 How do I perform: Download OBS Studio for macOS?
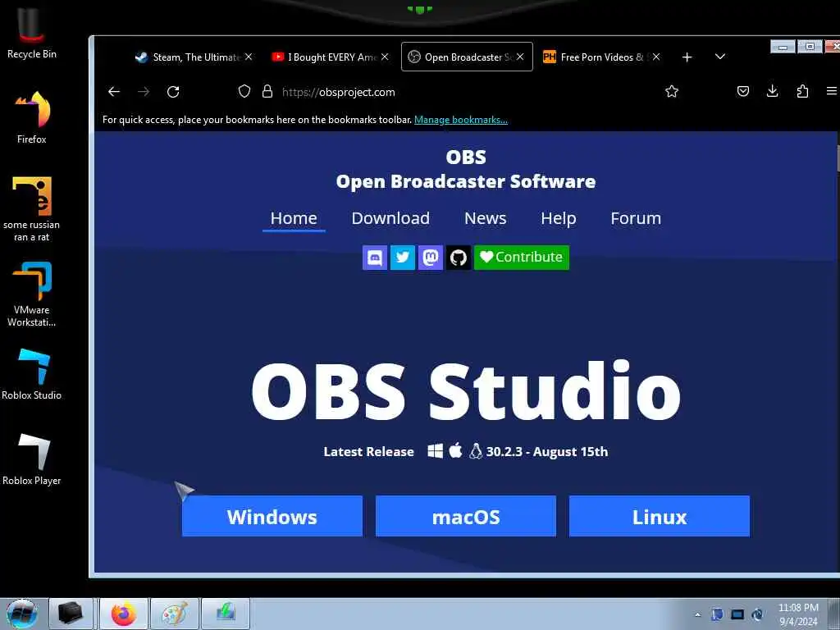(466, 516)
